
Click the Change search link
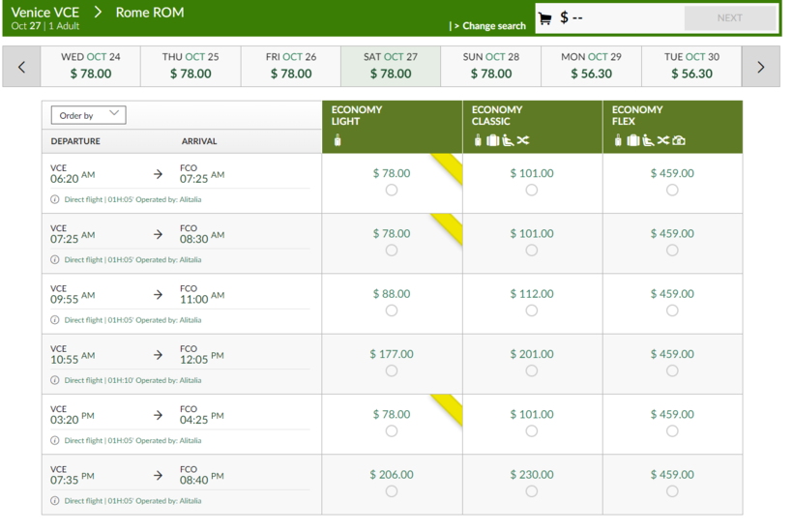(x=492, y=26)
